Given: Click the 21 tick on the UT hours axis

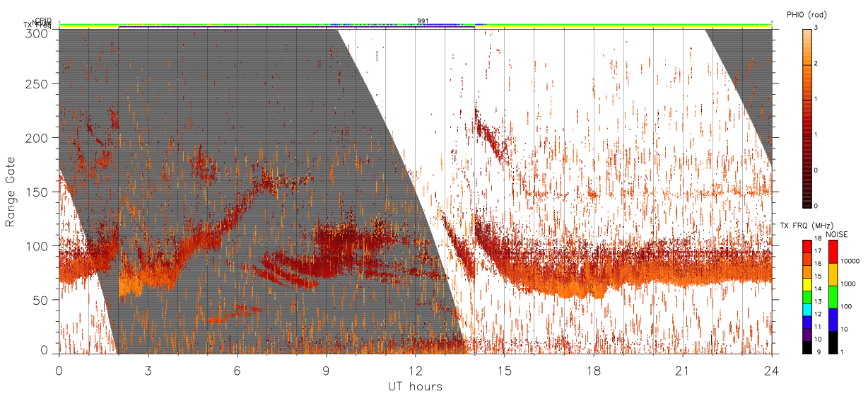Looking at the screenshot, I should 683,371.
